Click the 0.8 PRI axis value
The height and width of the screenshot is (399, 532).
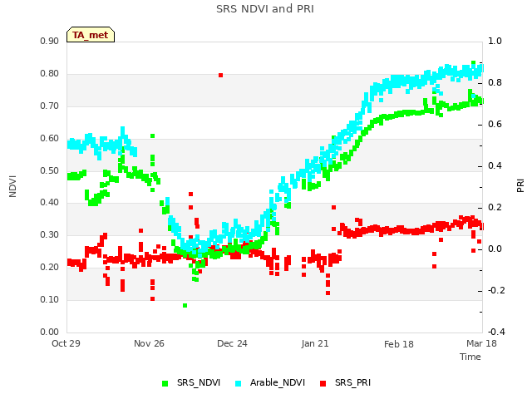495,83
